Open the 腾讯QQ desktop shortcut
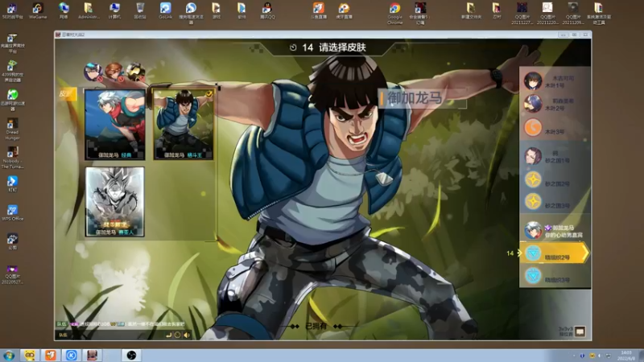644x362 pixels. [267, 10]
